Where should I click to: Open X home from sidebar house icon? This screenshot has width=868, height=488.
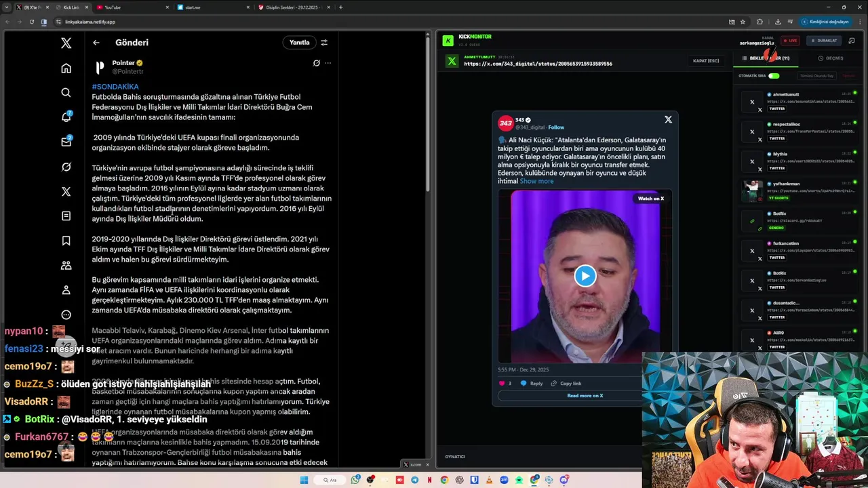pos(66,68)
